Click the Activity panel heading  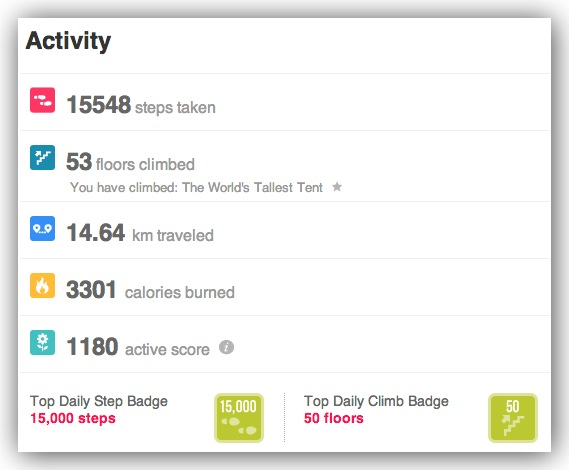(x=68, y=41)
